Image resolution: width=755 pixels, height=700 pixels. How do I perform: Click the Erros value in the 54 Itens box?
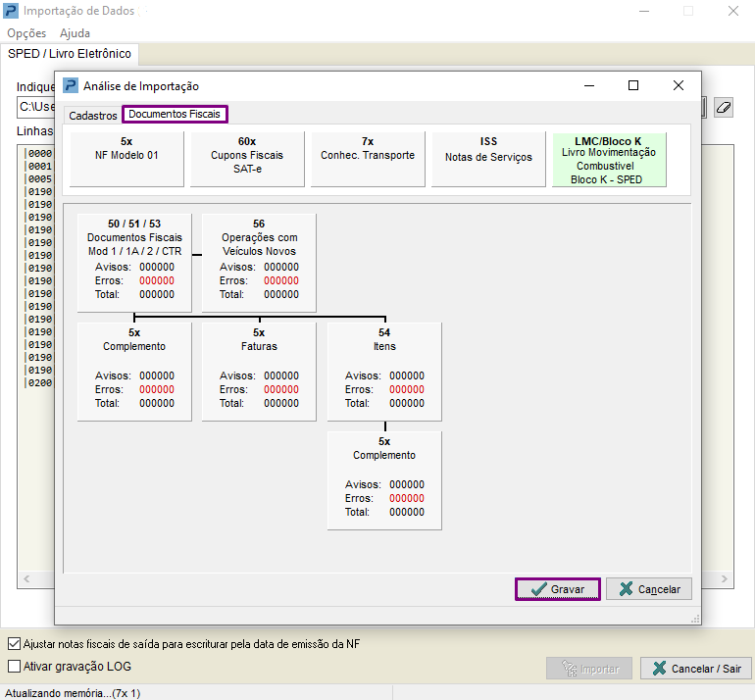point(407,389)
